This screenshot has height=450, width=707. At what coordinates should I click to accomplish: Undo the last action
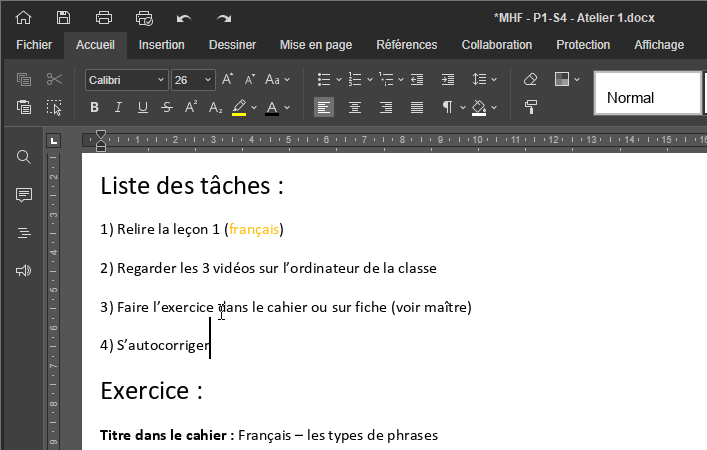184,18
